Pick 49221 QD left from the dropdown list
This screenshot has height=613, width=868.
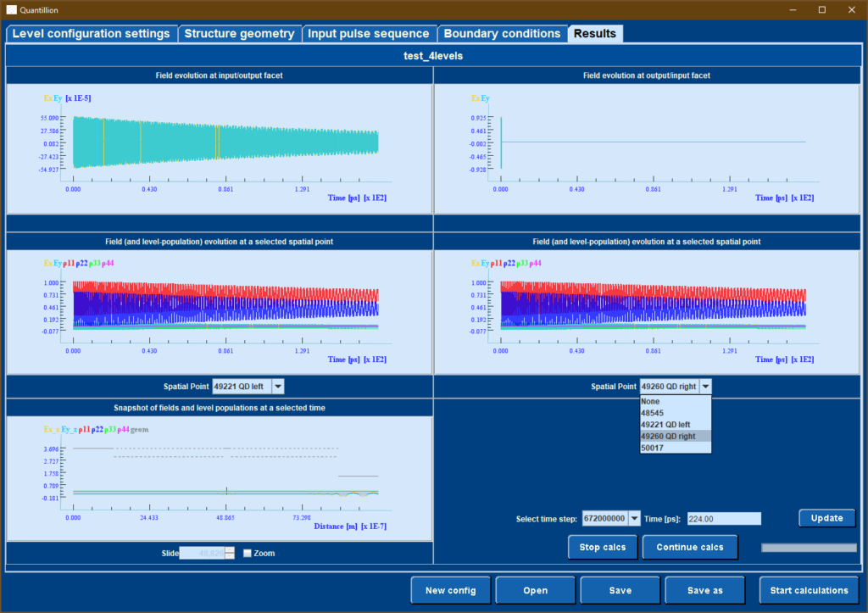(676, 425)
